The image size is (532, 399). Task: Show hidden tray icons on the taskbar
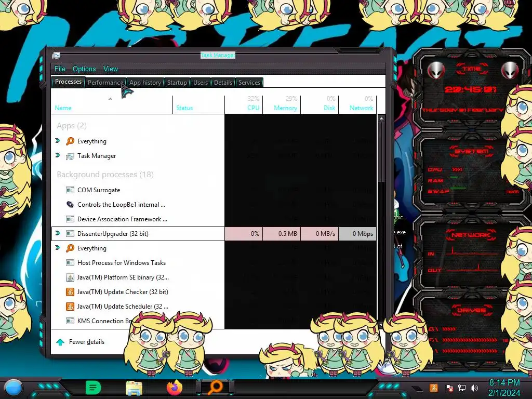click(x=417, y=388)
